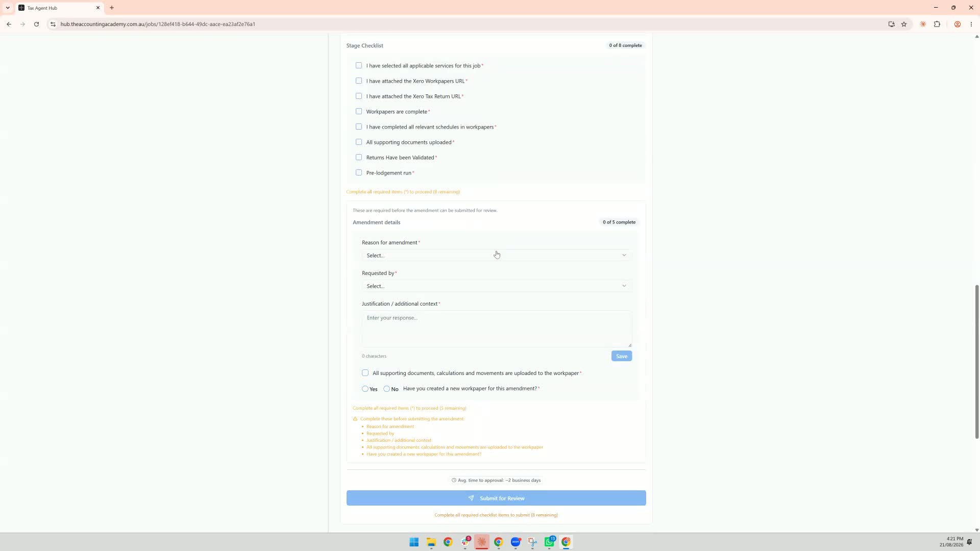The image size is (980, 551).
Task: Check 'I have attached the Xero Workpapers URL'
Action: point(359,81)
